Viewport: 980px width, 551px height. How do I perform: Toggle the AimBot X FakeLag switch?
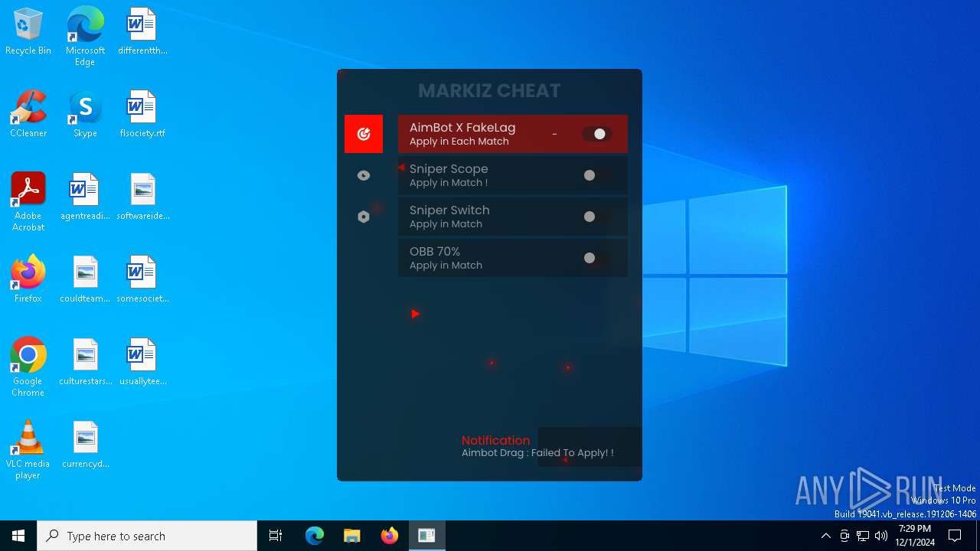(x=596, y=134)
